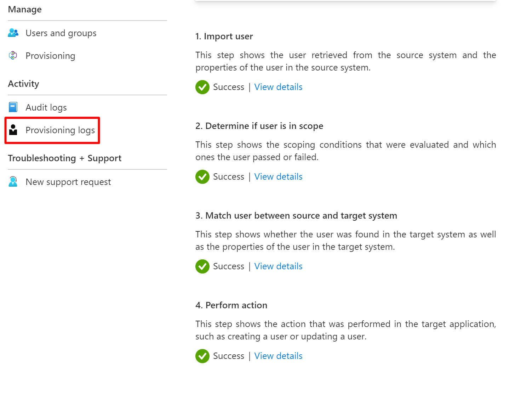Click scope step green success checkmark
532x394 pixels.
pos(202,177)
